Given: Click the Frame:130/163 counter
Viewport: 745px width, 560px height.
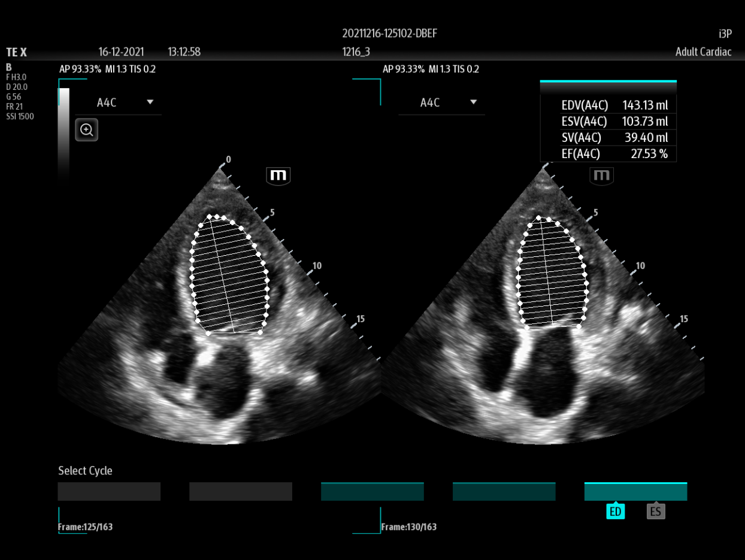Looking at the screenshot, I should click(408, 527).
